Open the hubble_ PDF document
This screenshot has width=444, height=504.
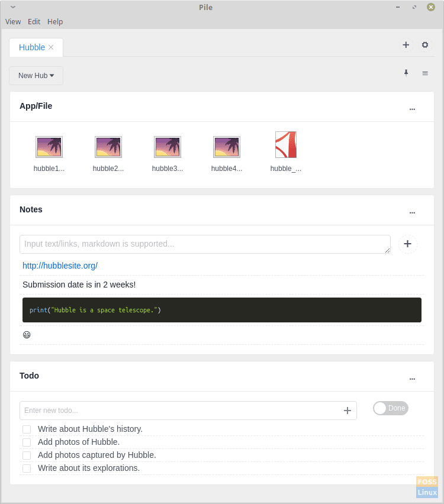point(286,145)
